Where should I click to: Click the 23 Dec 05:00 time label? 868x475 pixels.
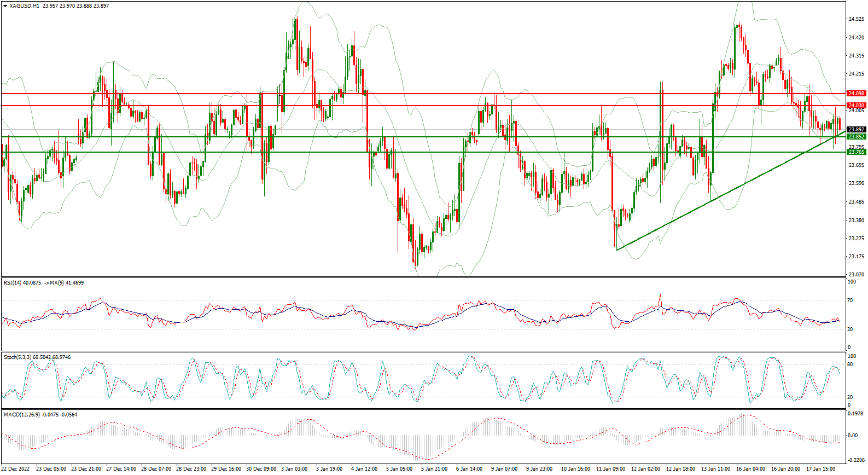51,469
